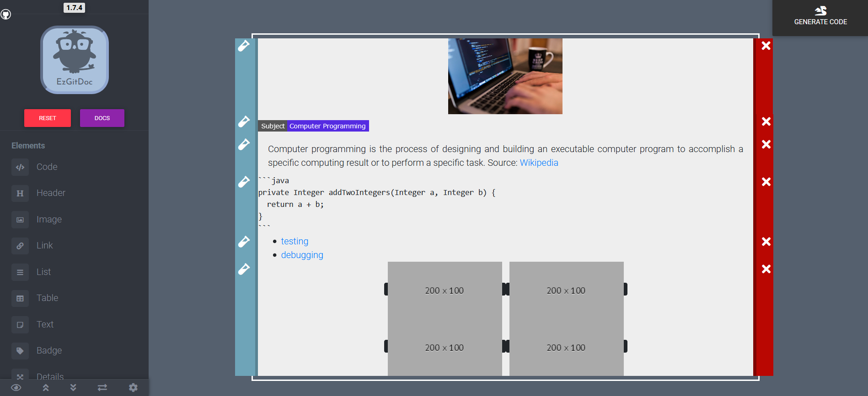The width and height of the screenshot is (868, 396).
Task: Click the EzGitDoc owl logo
Action: click(x=75, y=60)
